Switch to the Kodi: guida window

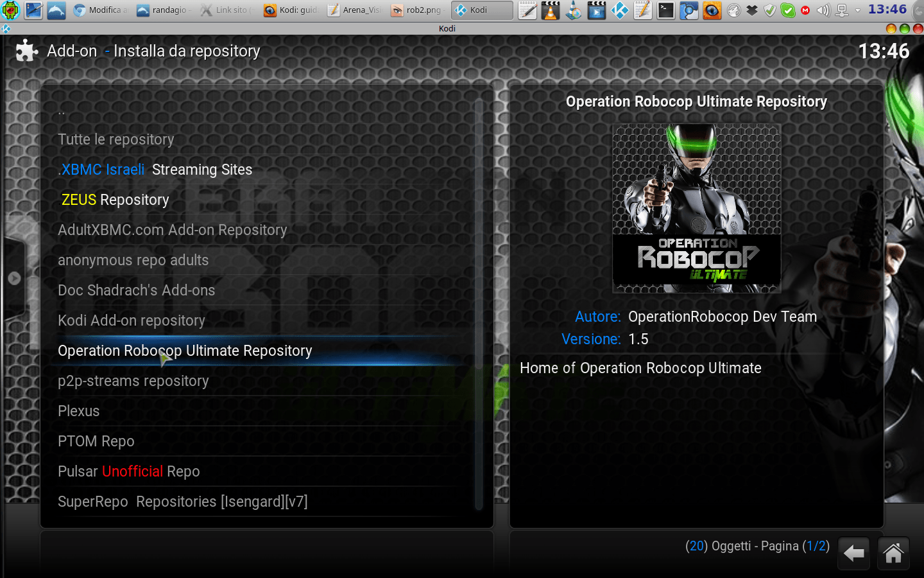click(290, 10)
